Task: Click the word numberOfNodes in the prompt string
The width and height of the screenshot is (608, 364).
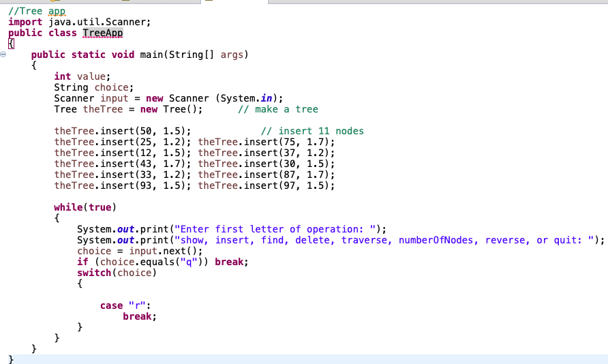Action: click(436, 240)
